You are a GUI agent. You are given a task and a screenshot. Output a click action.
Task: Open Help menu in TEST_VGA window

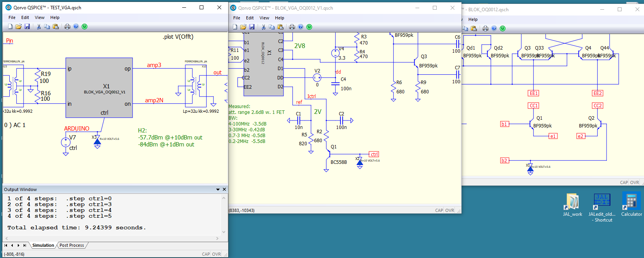pyautogui.click(x=55, y=17)
